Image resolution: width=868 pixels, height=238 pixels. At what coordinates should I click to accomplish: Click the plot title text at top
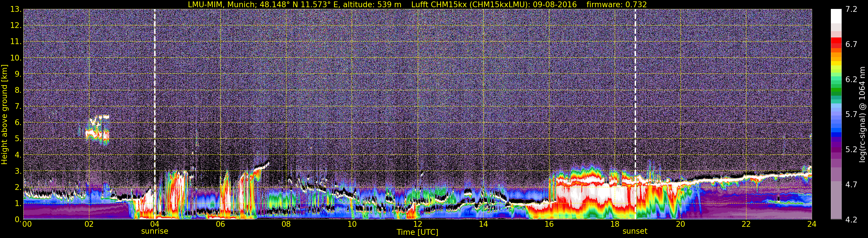(x=417, y=4)
